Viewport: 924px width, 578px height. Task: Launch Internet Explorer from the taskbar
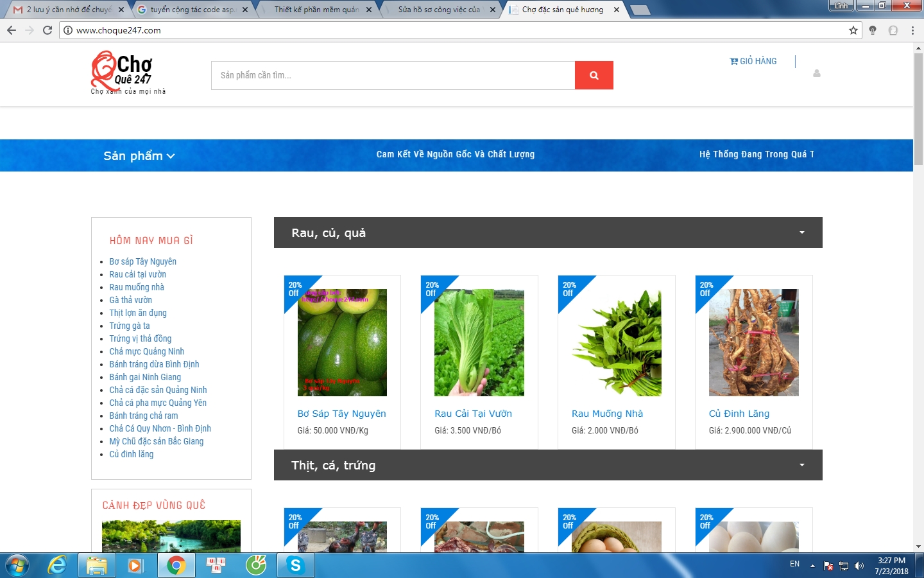click(x=57, y=565)
